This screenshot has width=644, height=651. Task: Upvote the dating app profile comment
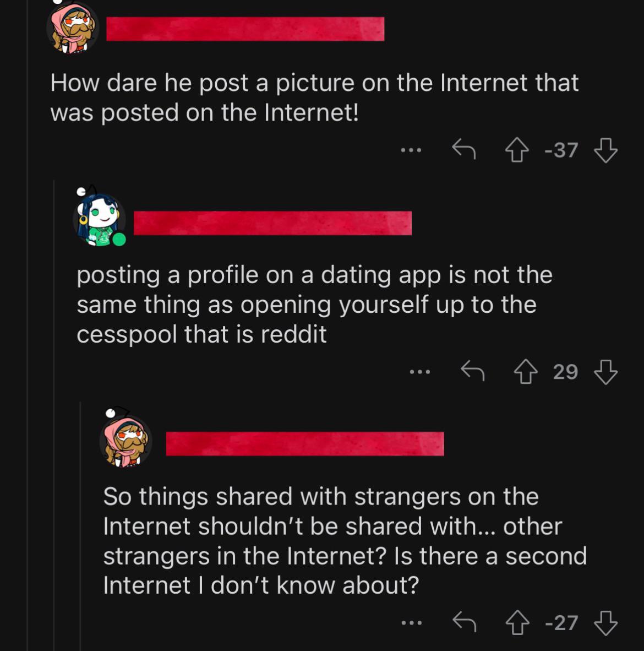click(x=526, y=372)
